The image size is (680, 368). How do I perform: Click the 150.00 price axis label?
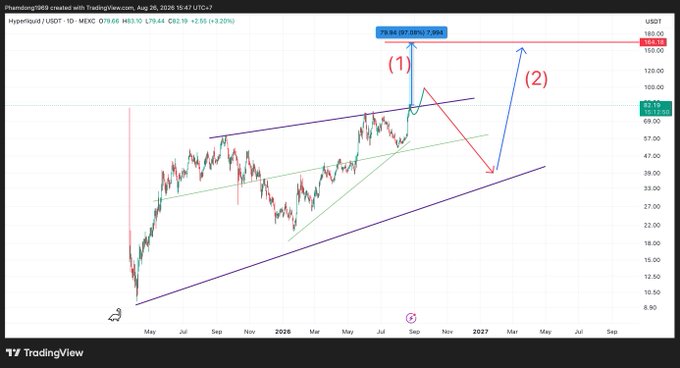point(654,51)
